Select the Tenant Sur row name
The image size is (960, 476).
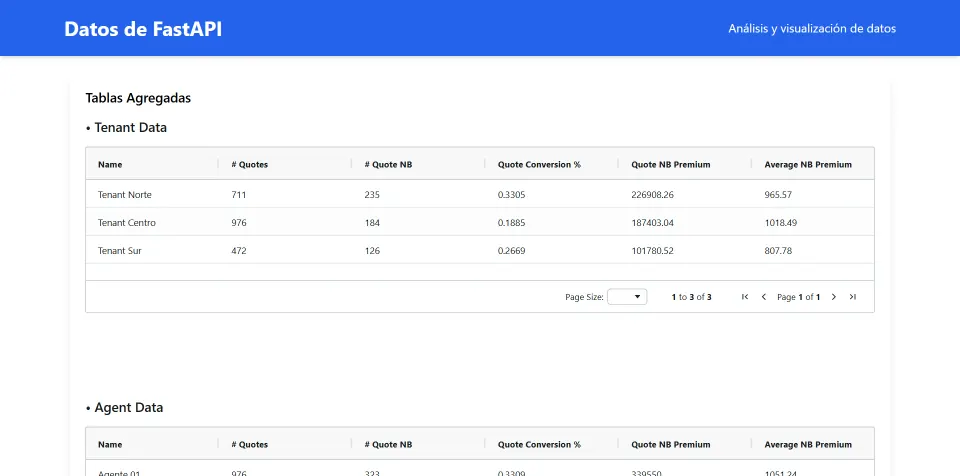point(120,251)
